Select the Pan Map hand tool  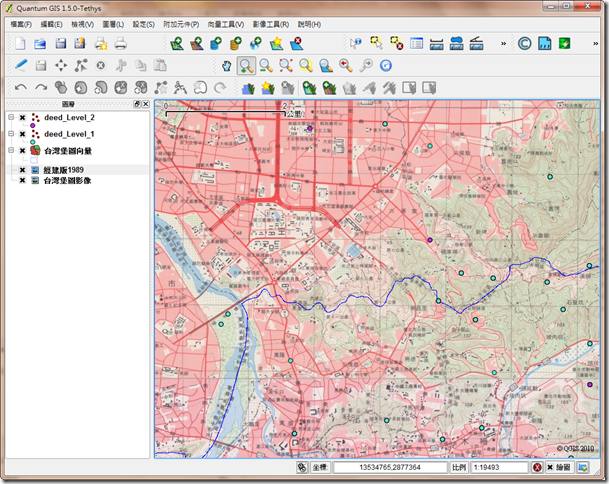(226, 66)
